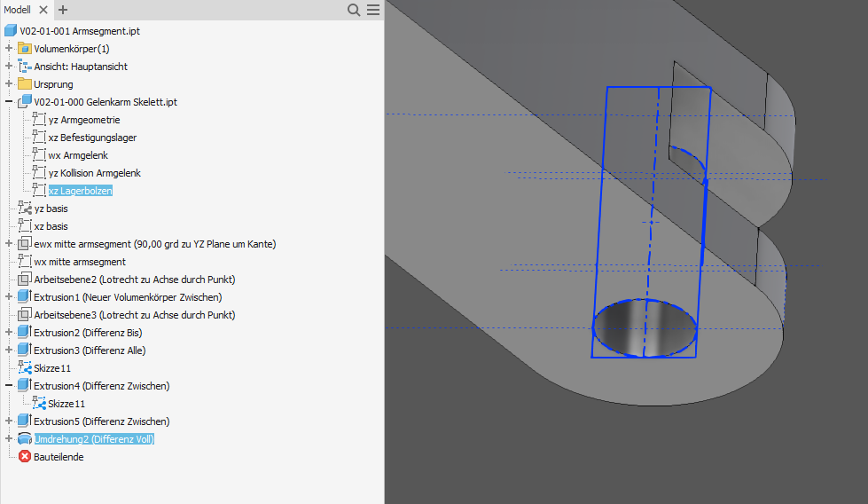Click sketch icon next to xz Lagerbolzen
This screenshot has width=868, height=504.
point(39,190)
